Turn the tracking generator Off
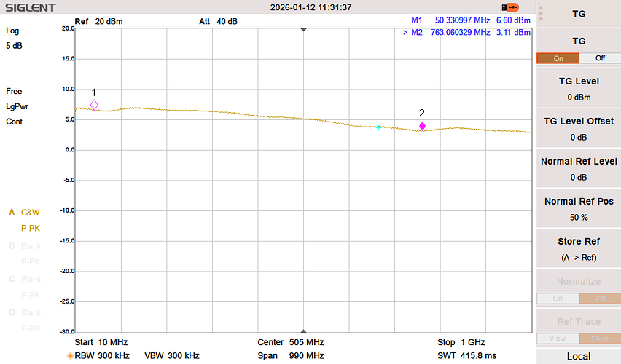The height and width of the screenshot is (364, 621). click(x=600, y=58)
